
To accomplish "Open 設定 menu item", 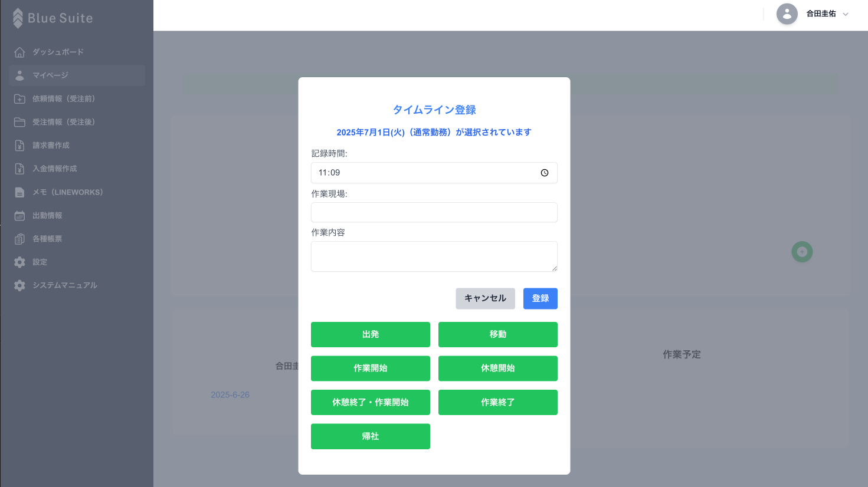I will pyautogui.click(x=77, y=262).
